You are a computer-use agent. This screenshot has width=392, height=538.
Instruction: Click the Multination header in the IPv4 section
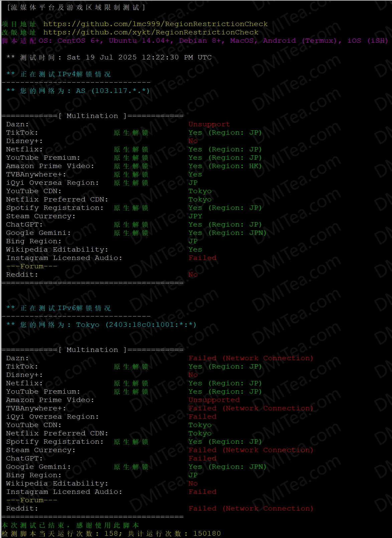pos(92,116)
